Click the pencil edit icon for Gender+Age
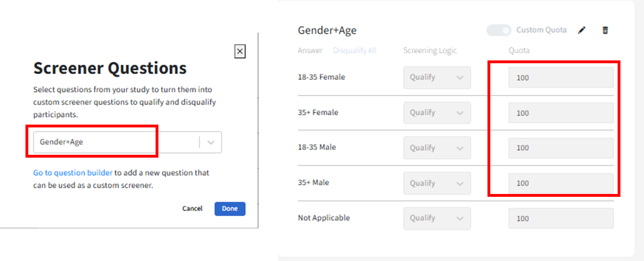The width and height of the screenshot is (644, 261). click(x=582, y=30)
